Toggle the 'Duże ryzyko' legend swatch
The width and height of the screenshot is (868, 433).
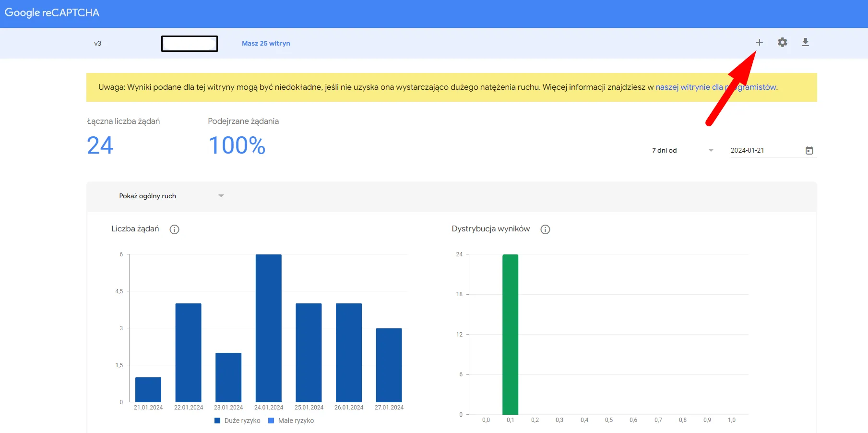(x=217, y=421)
